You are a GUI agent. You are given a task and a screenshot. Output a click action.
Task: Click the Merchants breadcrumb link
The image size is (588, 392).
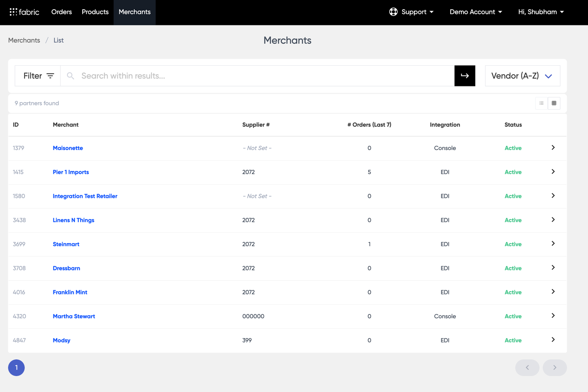(x=24, y=40)
